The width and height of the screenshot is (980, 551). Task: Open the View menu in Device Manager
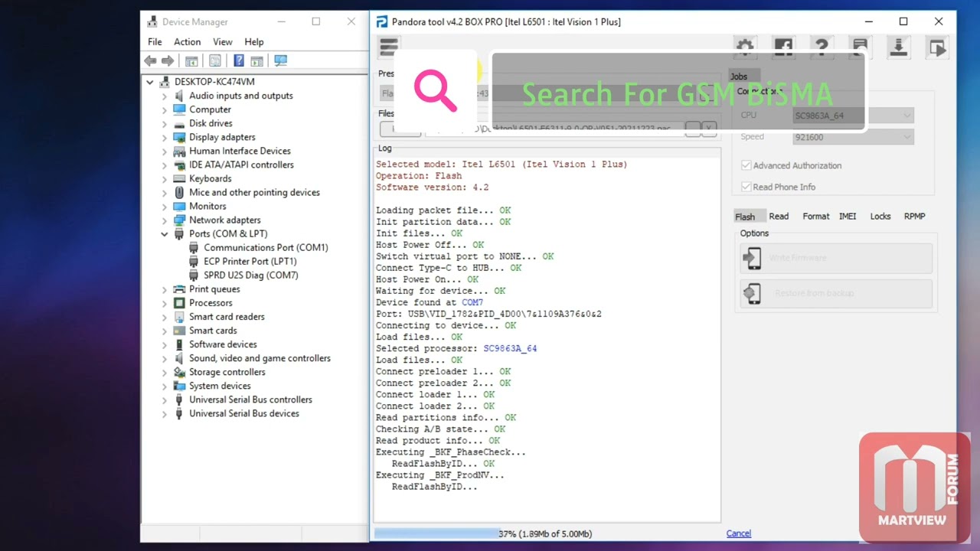tap(223, 42)
